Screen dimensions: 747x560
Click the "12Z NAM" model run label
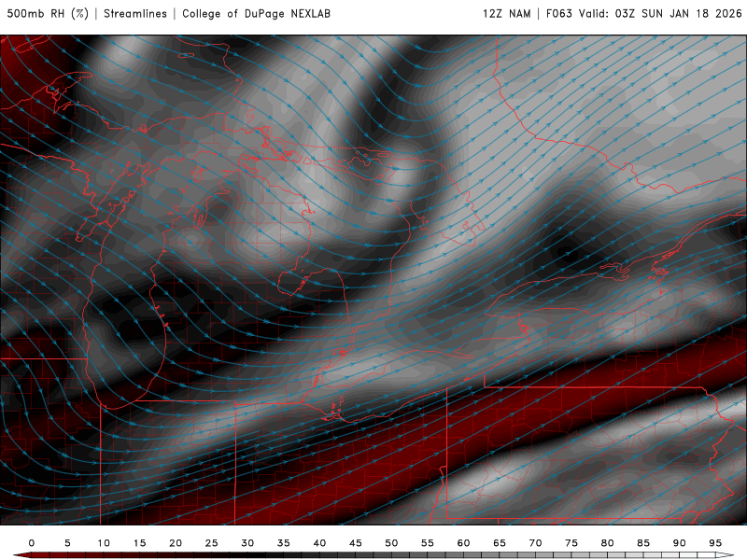tap(506, 14)
